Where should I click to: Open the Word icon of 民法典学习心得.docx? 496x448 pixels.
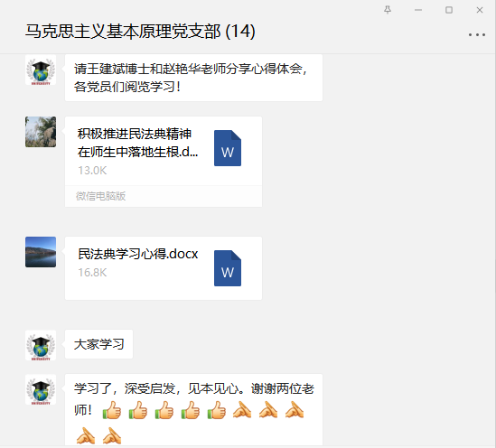(x=228, y=268)
